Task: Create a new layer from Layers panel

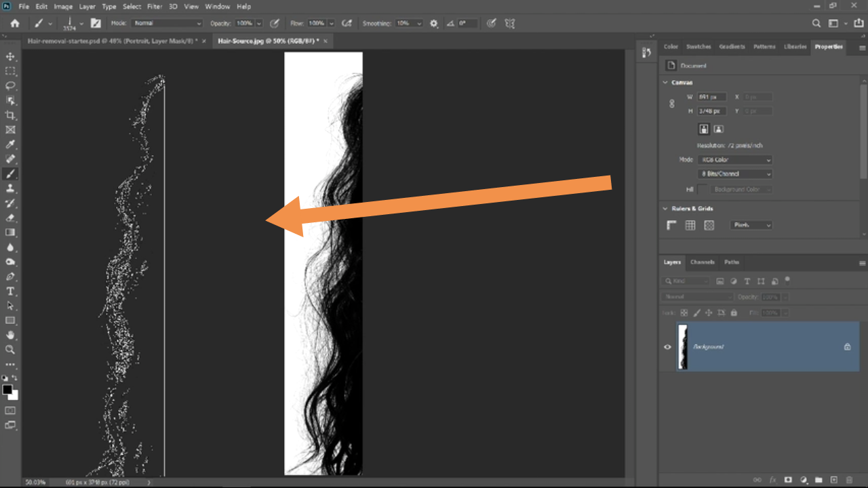Action: (x=834, y=480)
